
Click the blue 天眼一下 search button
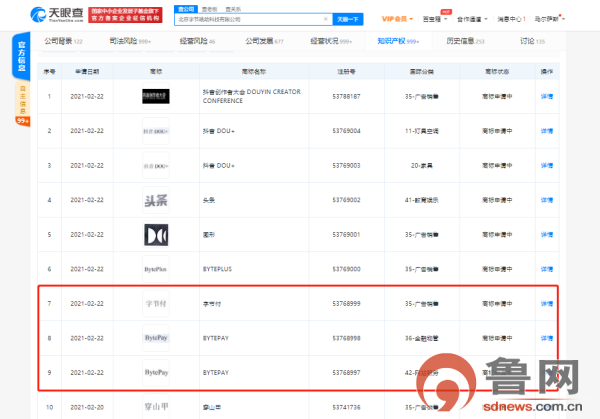pyautogui.click(x=348, y=19)
